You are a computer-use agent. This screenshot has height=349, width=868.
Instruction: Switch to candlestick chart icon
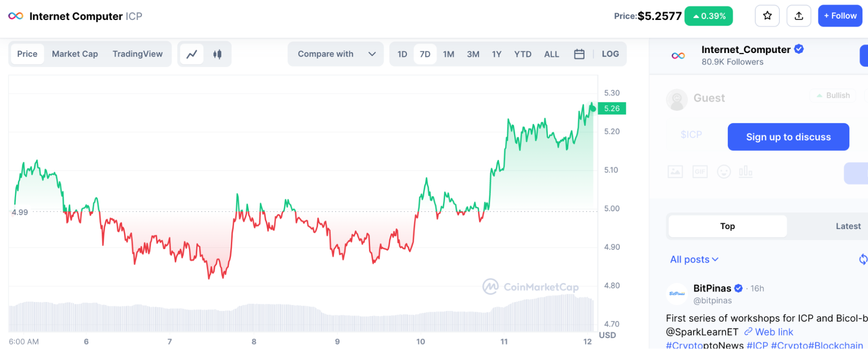(x=218, y=54)
